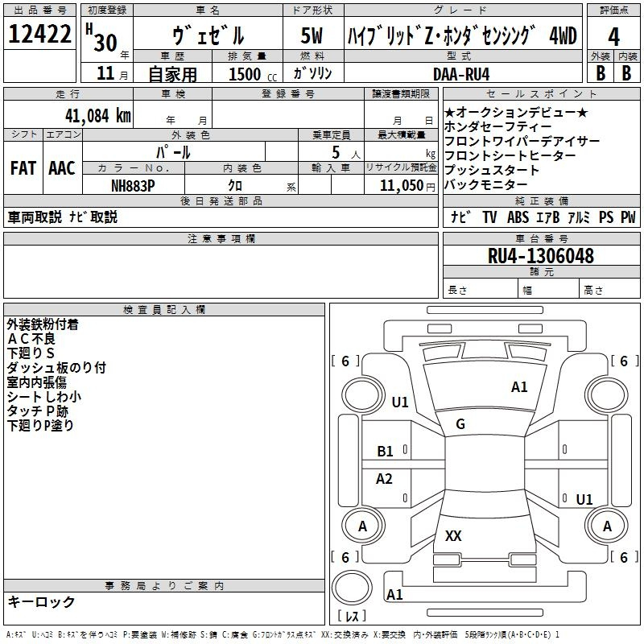The width and height of the screenshot is (644, 644).
Task: Click the color number NH883P
Action: [x=133, y=186]
